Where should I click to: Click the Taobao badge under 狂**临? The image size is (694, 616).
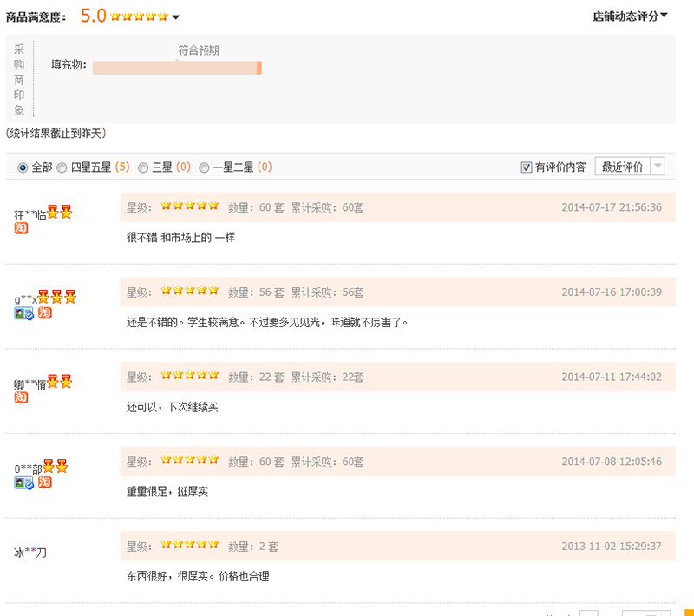21,228
